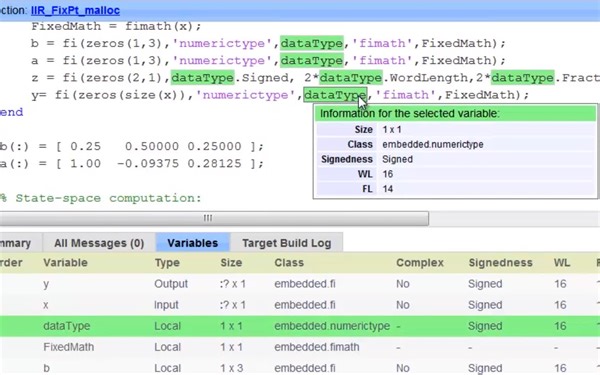The height and width of the screenshot is (375, 600).
Task: Click the FL value 14 in tooltip
Action: click(x=388, y=189)
